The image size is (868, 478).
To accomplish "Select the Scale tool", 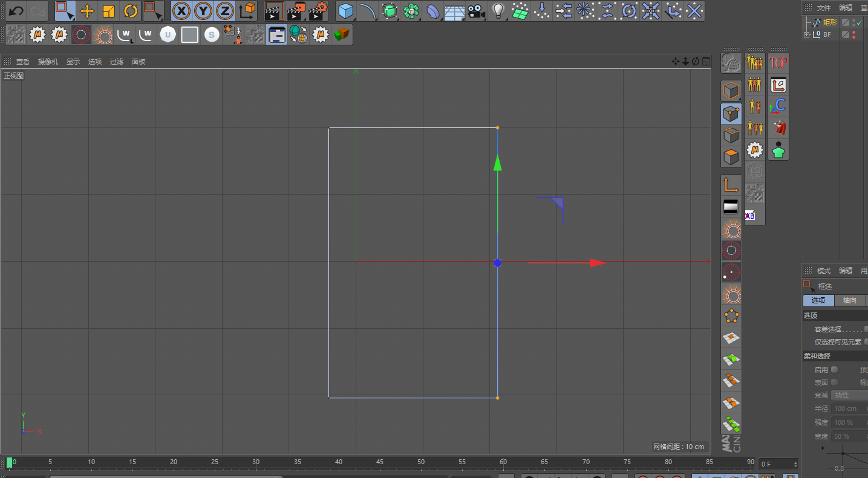I will coord(109,11).
